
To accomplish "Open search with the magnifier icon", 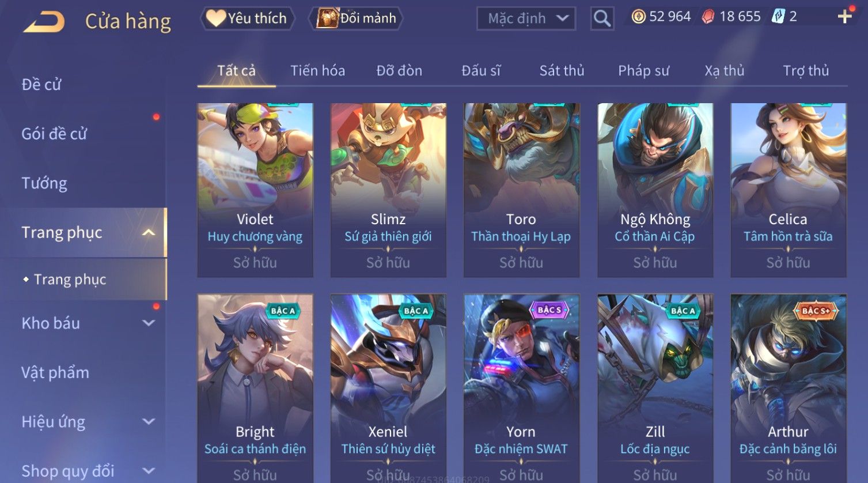I will pyautogui.click(x=602, y=18).
